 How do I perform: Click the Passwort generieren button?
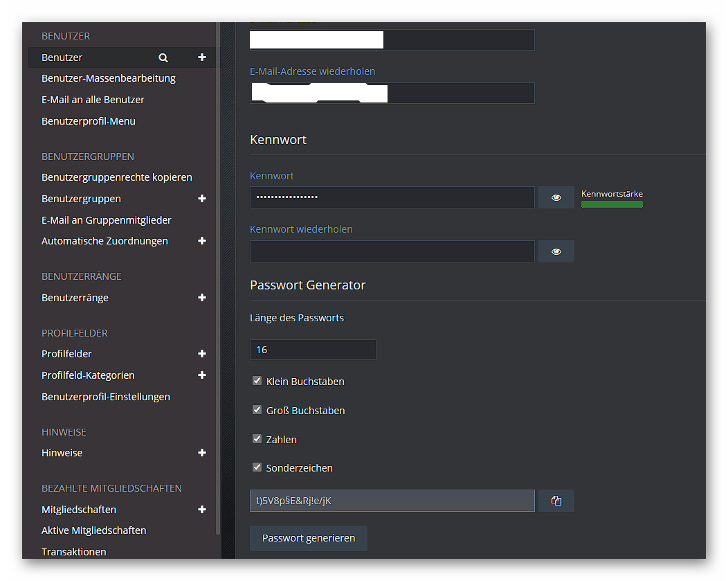(309, 538)
